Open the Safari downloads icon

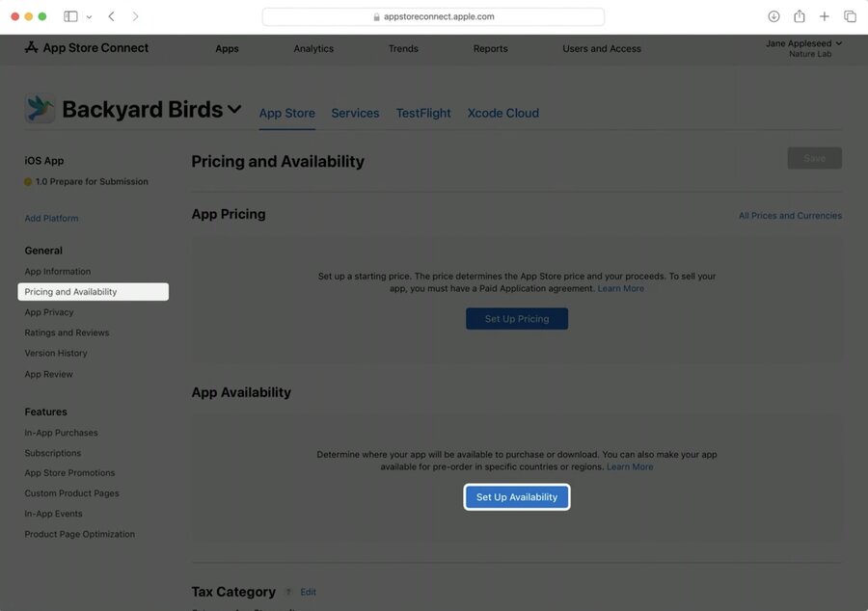[x=773, y=16]
